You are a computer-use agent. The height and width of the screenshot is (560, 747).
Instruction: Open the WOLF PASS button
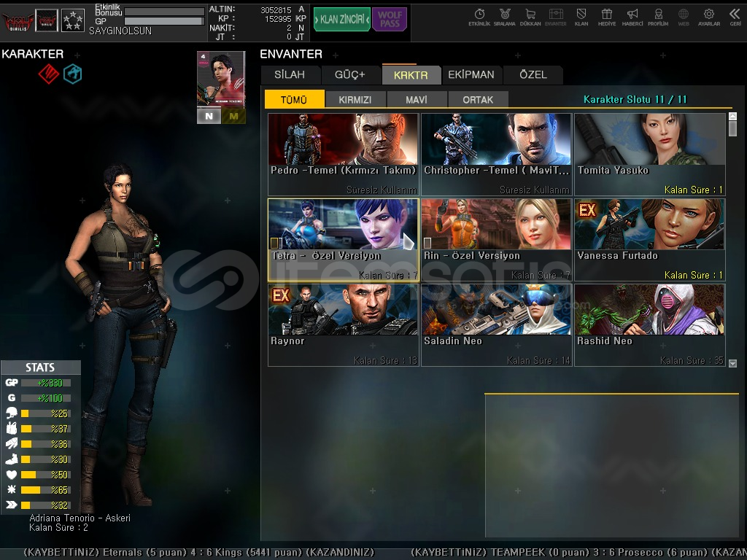coord(390,20)
